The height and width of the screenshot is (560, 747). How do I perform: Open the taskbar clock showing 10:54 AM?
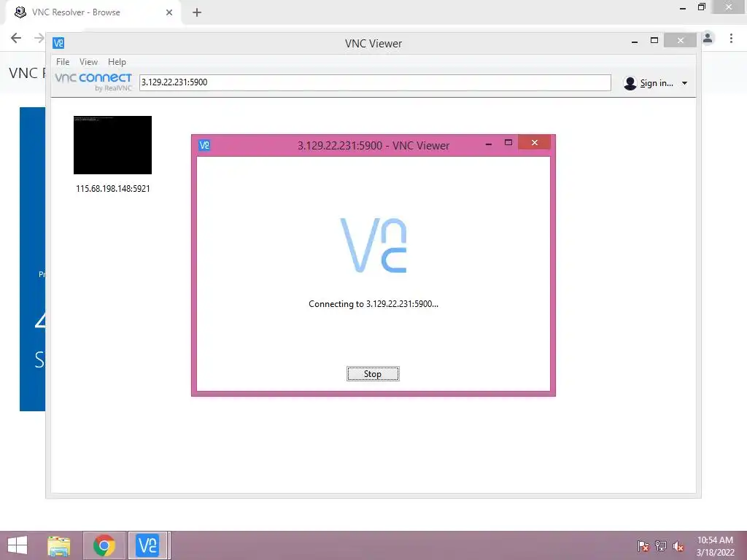(715, 545)
